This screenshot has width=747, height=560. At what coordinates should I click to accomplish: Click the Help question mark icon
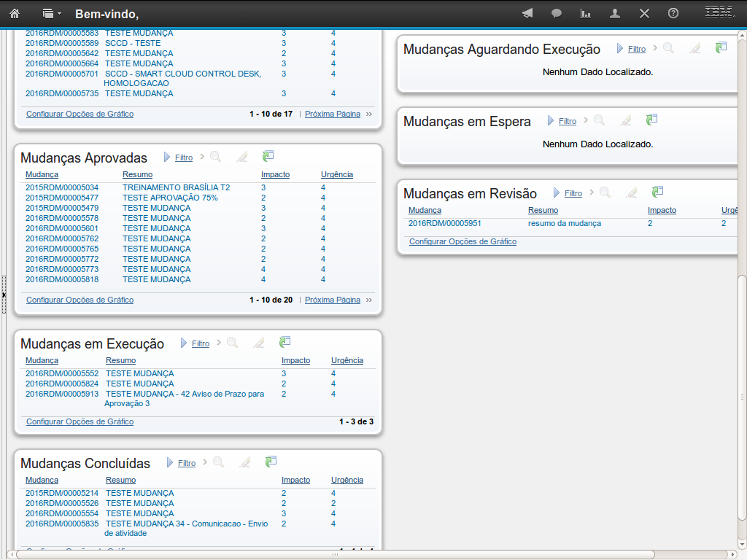tap(673, 13)
